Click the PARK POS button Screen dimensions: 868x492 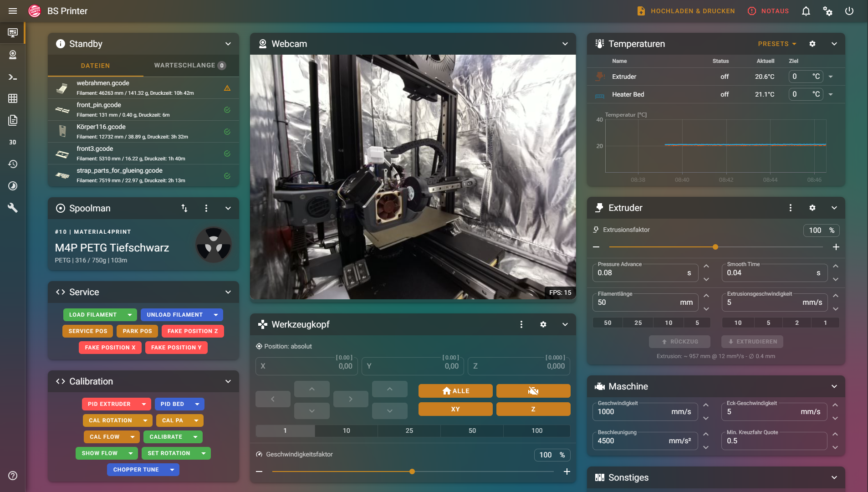click(x=137, y=331)
